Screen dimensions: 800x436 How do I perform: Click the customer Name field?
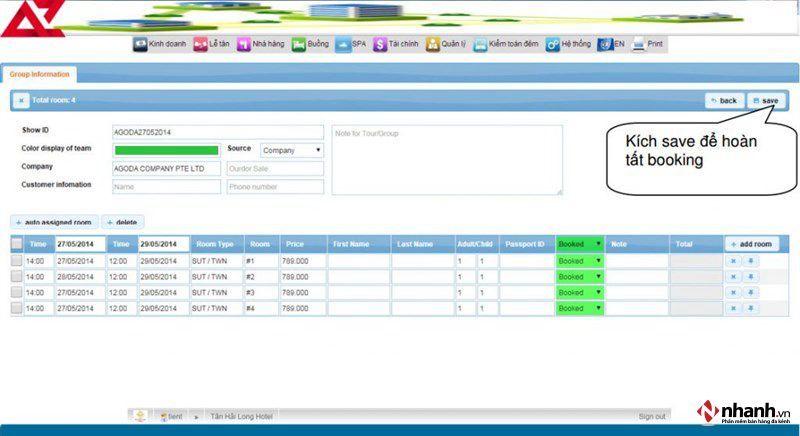pos(166,187)
